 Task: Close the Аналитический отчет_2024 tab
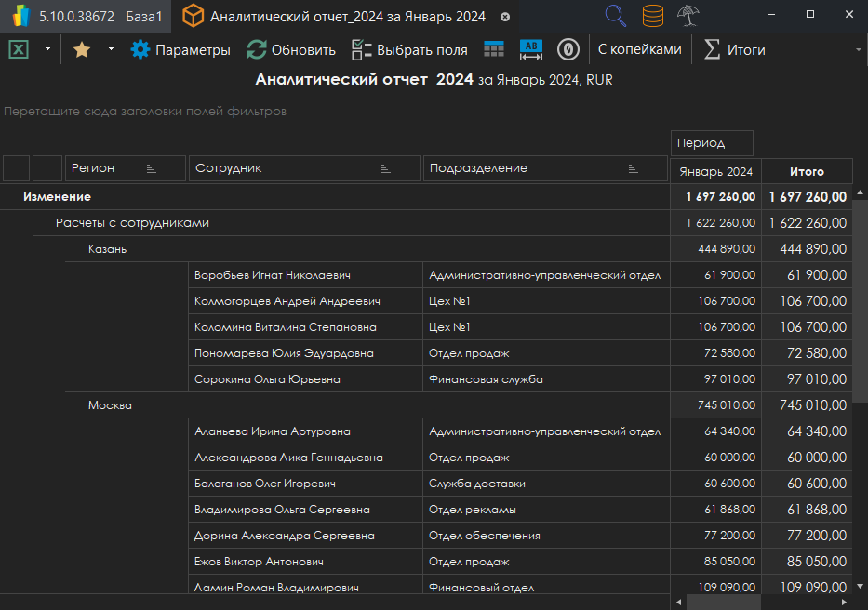click(x=505, y=17)
